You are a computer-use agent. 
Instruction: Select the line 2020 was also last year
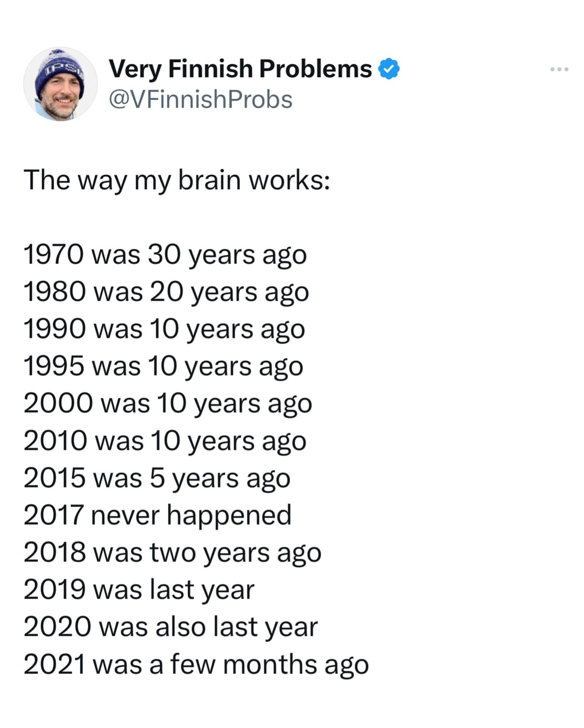click(170, 626)
